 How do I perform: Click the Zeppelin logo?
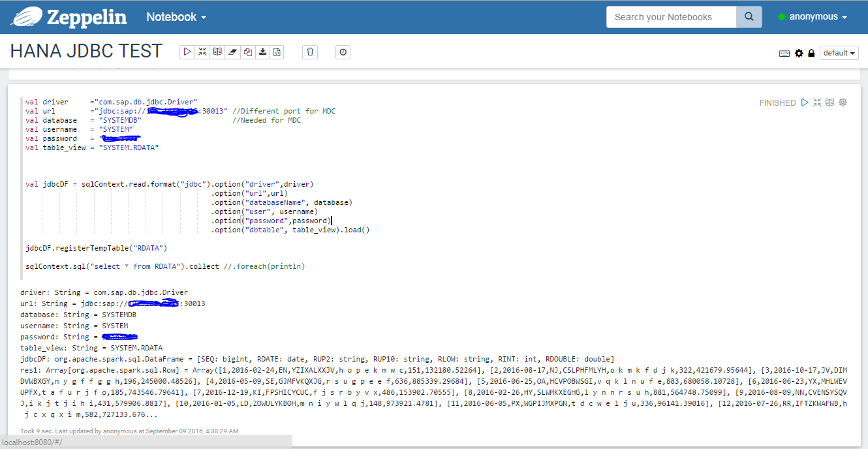tap(69, 17)
